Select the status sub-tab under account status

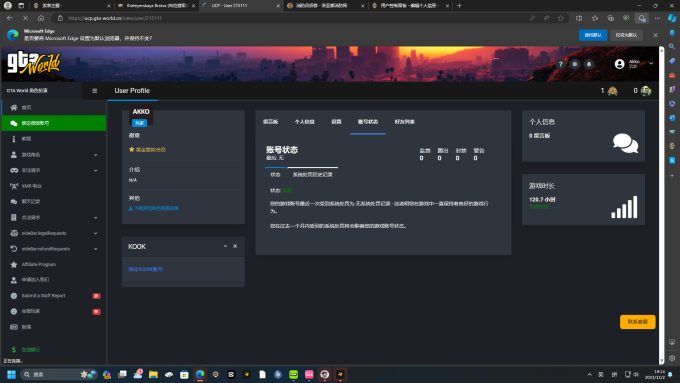point(275,175)
